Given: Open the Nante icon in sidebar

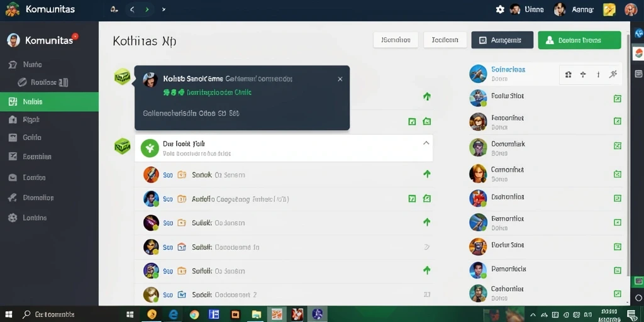Looking at the screenshot, I should [13, 65].
